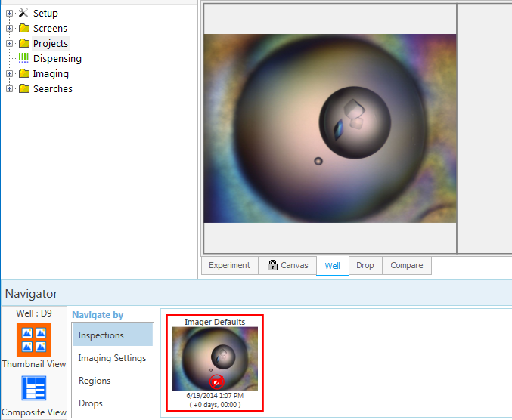Image resolution: width=512 pixels, height=420 pixels.
Task: Click the Navigate by heading
Action: [x=98, y=315]
